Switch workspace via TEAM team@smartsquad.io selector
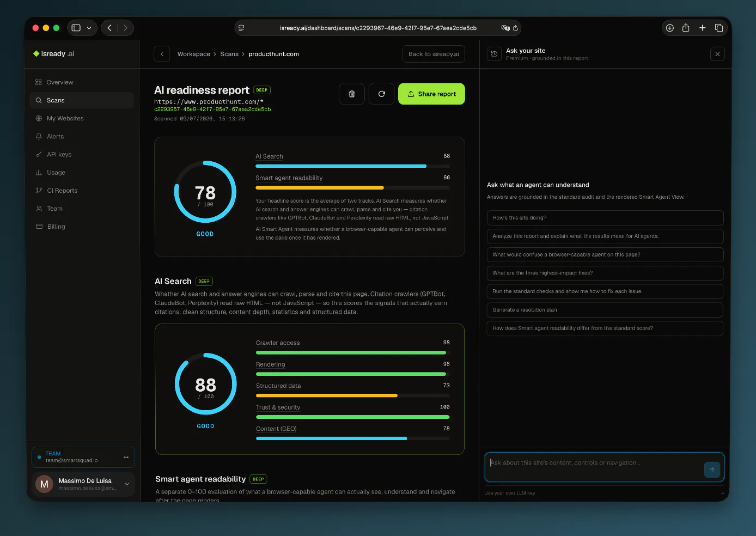Screen dimensions: 756x536 pyautogui.click(x=83, y=457)
